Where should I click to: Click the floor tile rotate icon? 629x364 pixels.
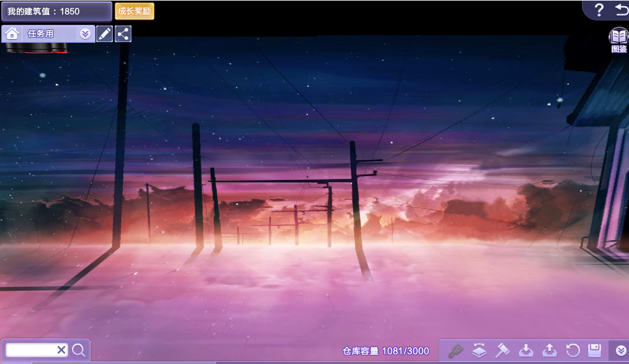click(479, 351)
